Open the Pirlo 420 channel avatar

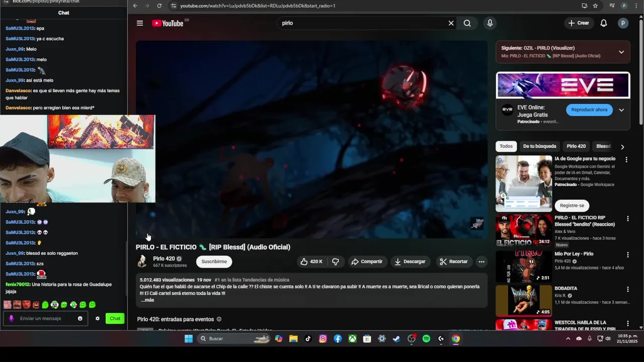[x=142, y=261]
